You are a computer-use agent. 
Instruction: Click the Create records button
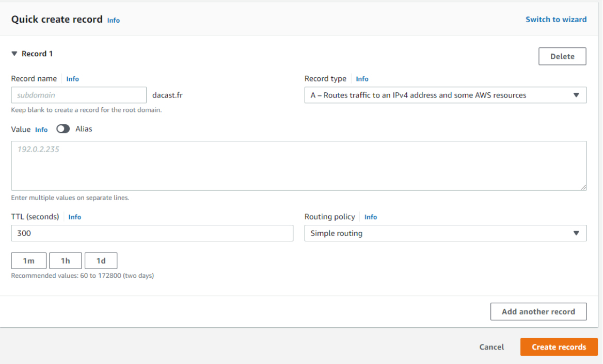pyautogui.click(x=559, y=346)
